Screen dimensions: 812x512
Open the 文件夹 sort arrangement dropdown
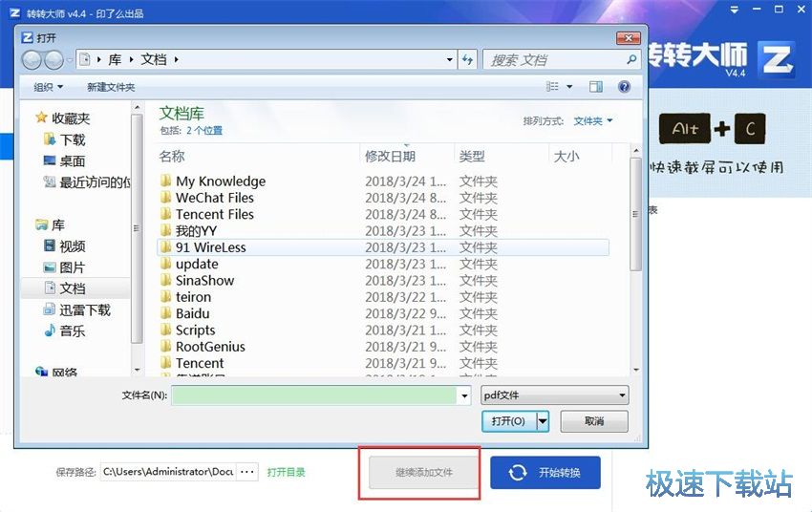[593, 120]
